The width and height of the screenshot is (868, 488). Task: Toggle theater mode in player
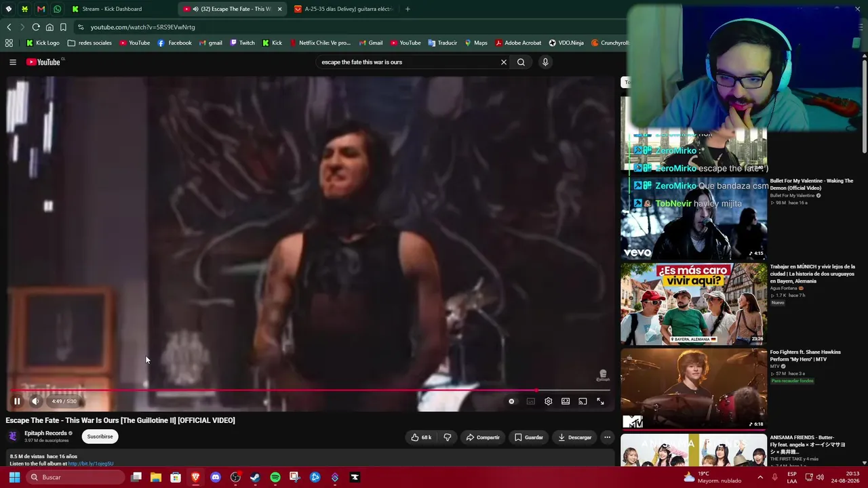pyautogui.click(x=566, y=401)
